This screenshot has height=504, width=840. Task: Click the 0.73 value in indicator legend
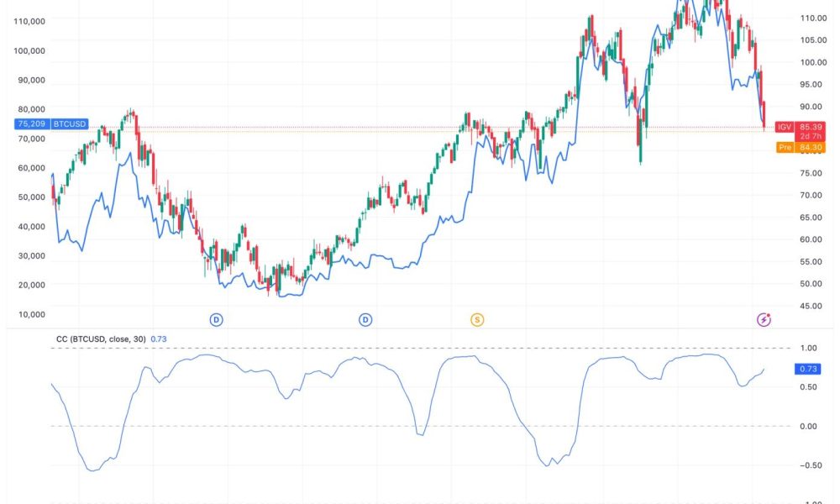pyautogui.click(x=160, y=339)
